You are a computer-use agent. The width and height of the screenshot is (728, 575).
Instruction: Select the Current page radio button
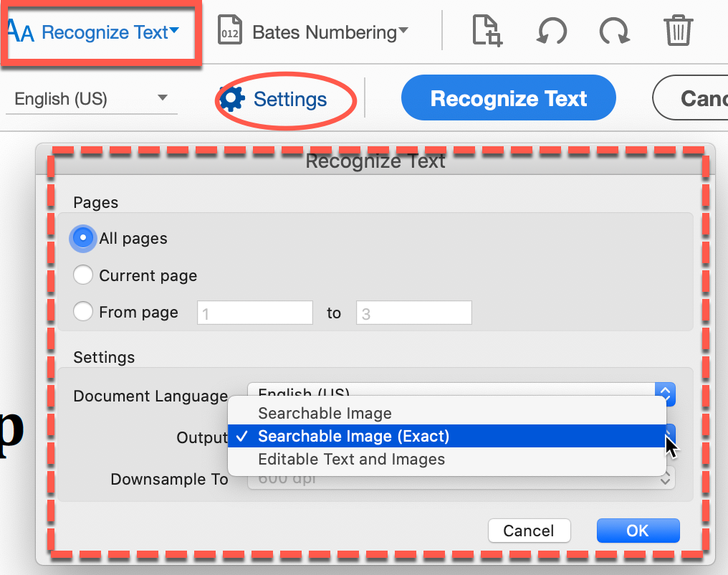[x=82, y=275]
